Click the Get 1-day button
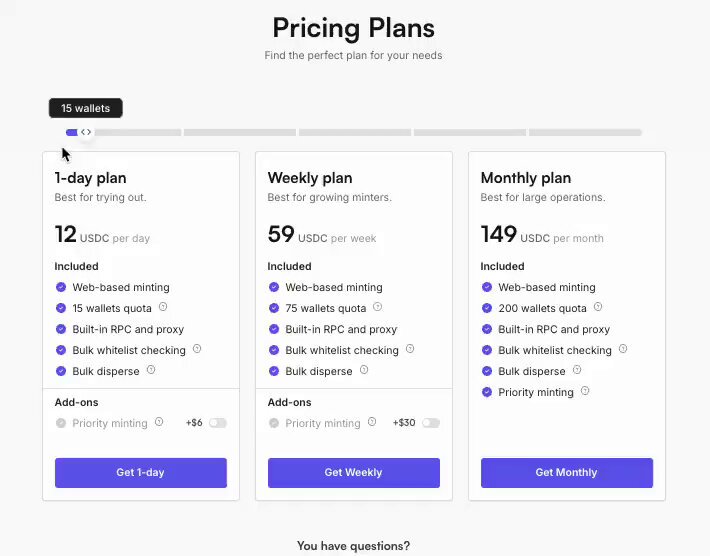This screenshot has width=710, height=556. pyautogui.click(x=141, y=473)
